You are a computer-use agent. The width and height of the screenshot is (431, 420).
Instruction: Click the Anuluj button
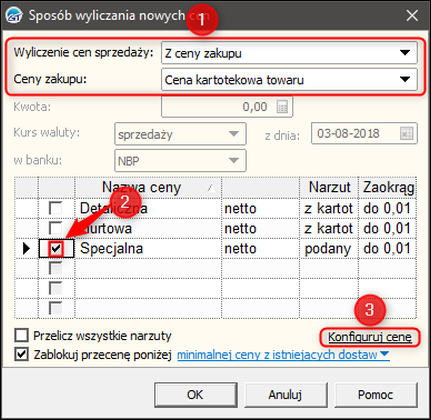pos(286,395)
